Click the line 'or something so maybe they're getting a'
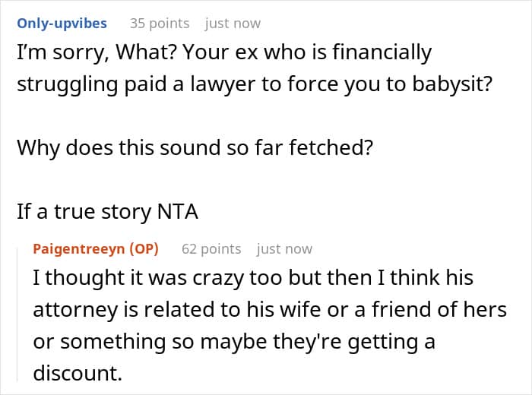 (x=234, y=342)
